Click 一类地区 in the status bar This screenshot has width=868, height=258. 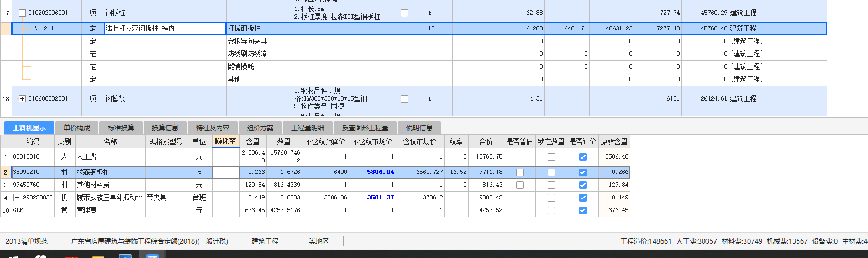315,241
